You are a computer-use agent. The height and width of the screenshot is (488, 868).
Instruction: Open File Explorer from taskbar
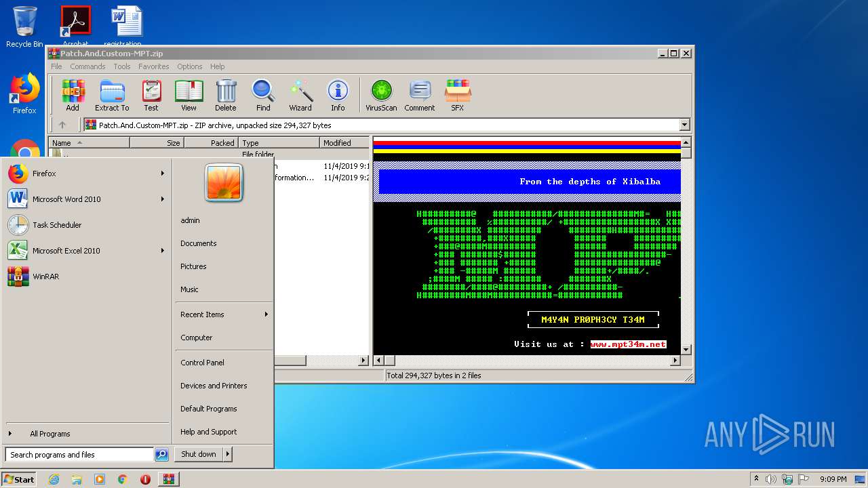coord(77,479)
